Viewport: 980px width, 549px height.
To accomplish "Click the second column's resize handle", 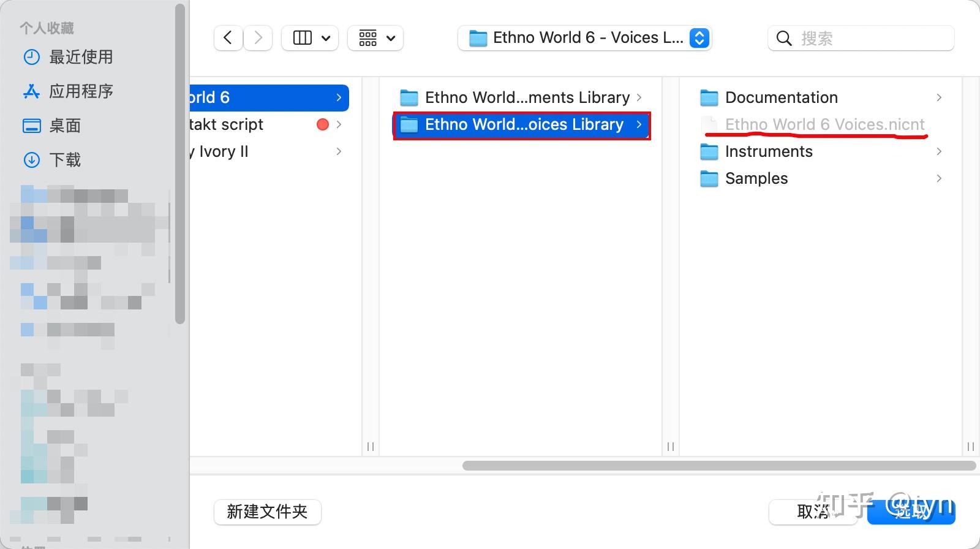I will point(671,447).
